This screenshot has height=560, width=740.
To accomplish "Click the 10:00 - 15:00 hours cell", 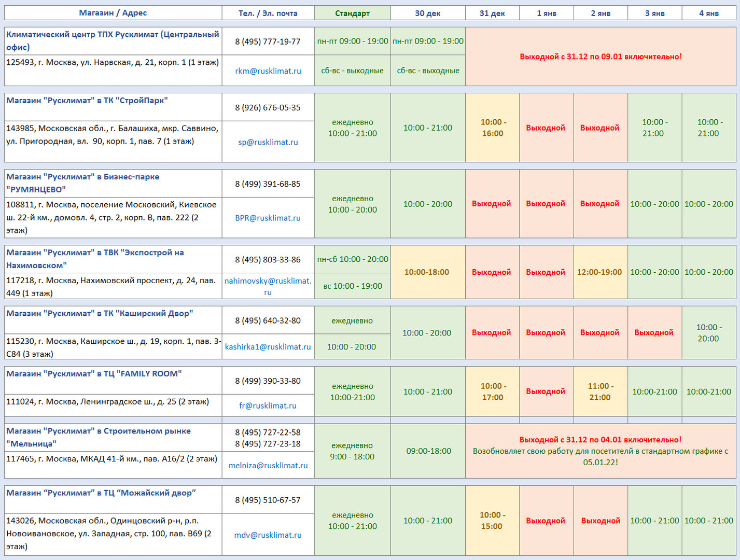I will pos(492,521).
